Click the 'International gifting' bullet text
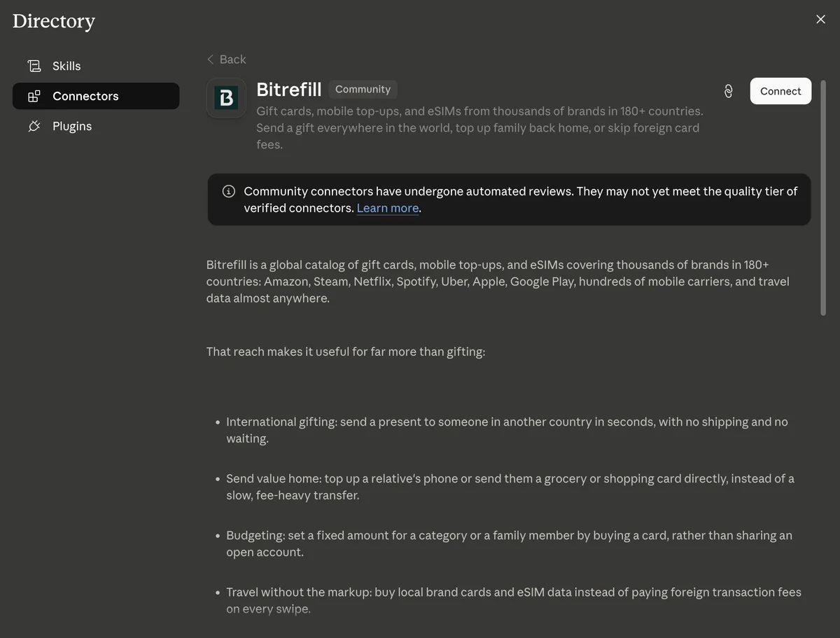The width and height of the screenshot is (840, 638). (x=507, y=430)
